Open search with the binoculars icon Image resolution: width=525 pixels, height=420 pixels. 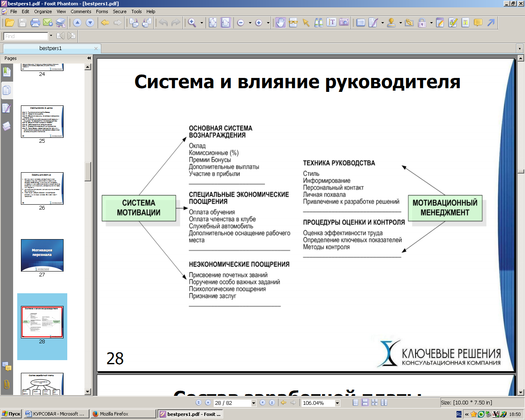click(319, 23)
